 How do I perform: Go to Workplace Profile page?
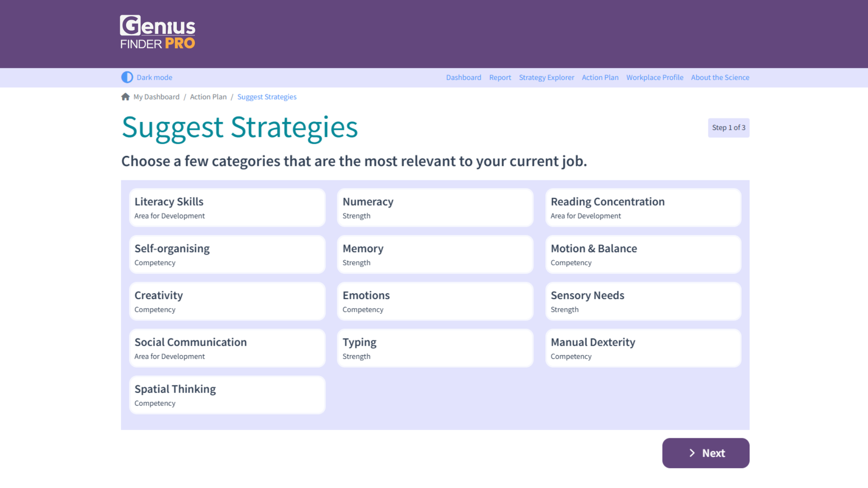654,77
